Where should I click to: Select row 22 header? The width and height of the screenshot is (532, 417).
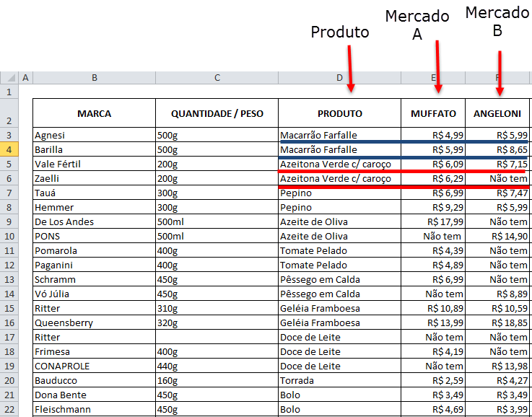coord(9,409)
